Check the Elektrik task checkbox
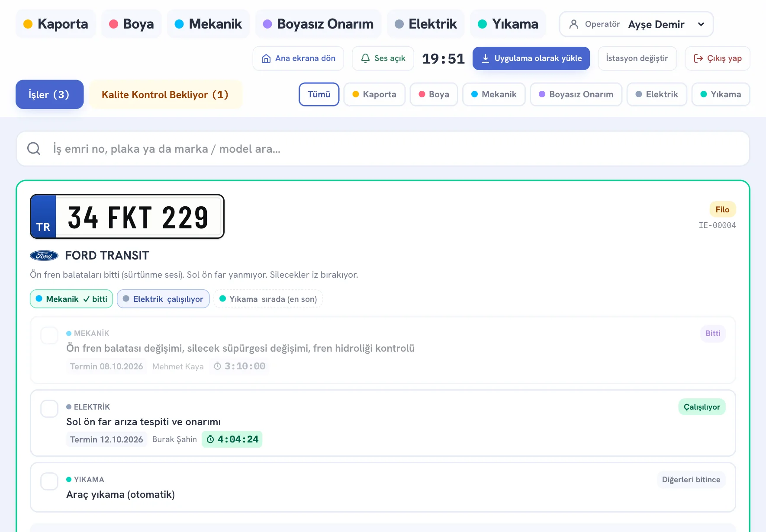 (x=49, y=409)
